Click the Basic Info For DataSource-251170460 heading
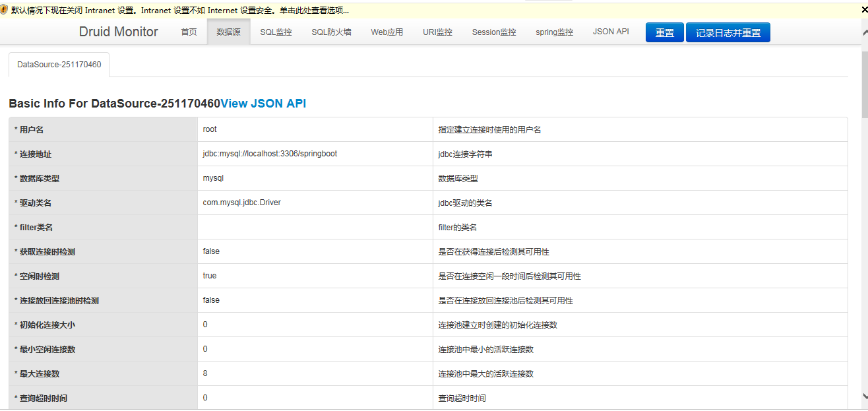Viewport: 868px width, 411px height. [x=114, y=104]
